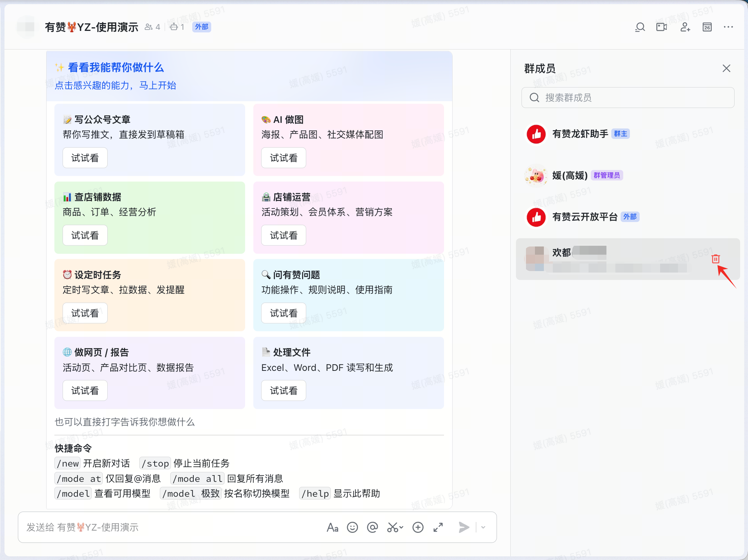Try 处理文件 with 试试看 button

pos(283,391)
